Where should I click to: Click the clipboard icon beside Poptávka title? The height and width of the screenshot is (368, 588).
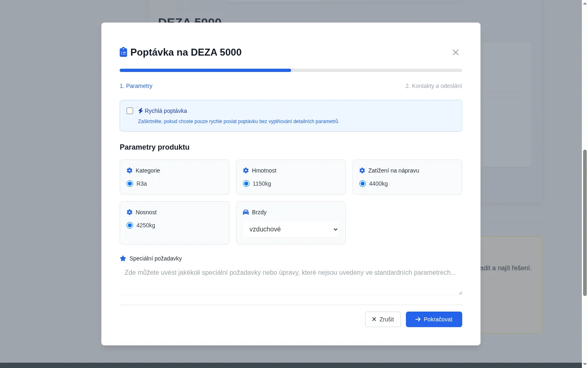(x=123, y=52)
